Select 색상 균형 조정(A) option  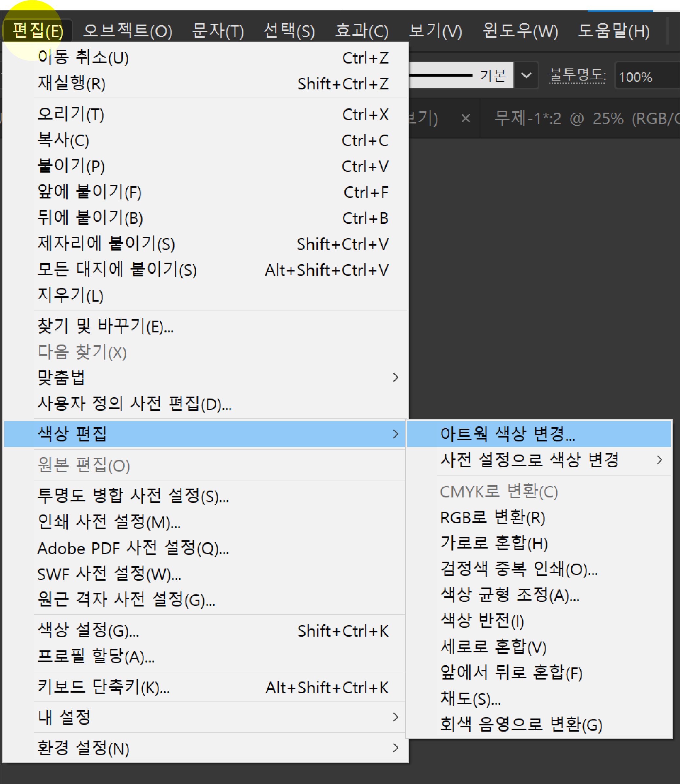pyautogui.click(x=510, y=595)
